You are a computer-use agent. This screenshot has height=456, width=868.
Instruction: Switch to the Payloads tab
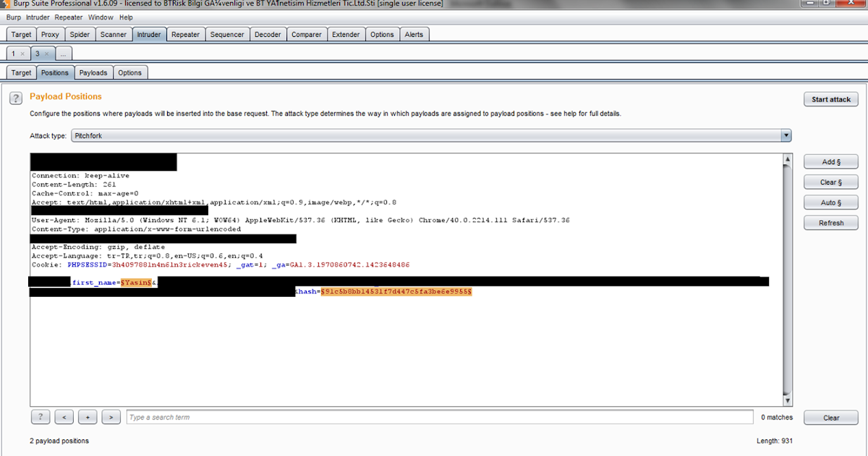(93, 72)
